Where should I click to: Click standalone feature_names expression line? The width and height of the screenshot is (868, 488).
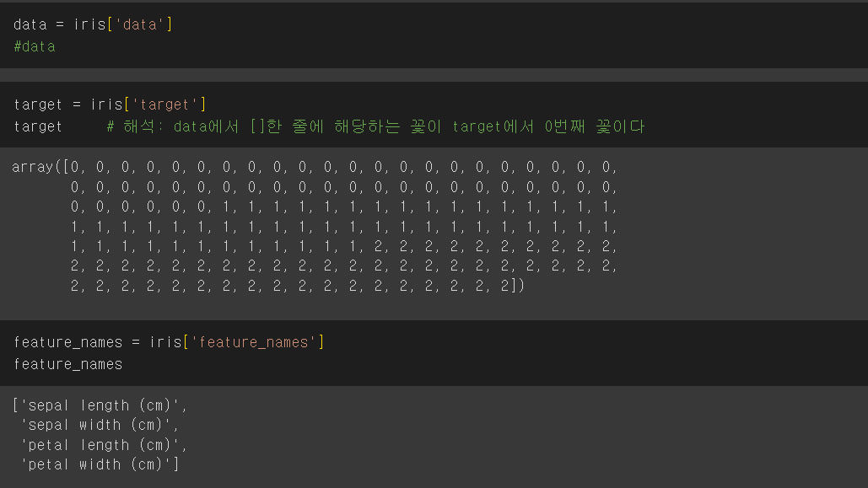point(68,364)
